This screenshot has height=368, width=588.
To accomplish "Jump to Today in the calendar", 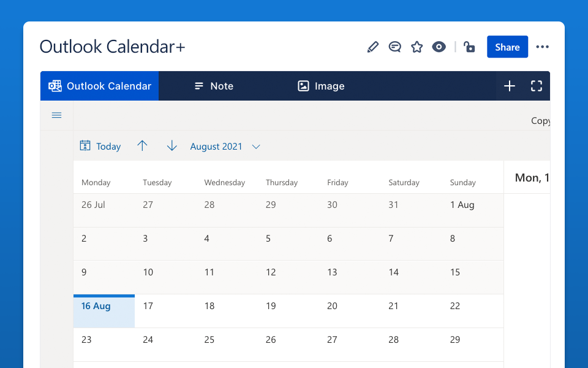I will pos(100,146).
